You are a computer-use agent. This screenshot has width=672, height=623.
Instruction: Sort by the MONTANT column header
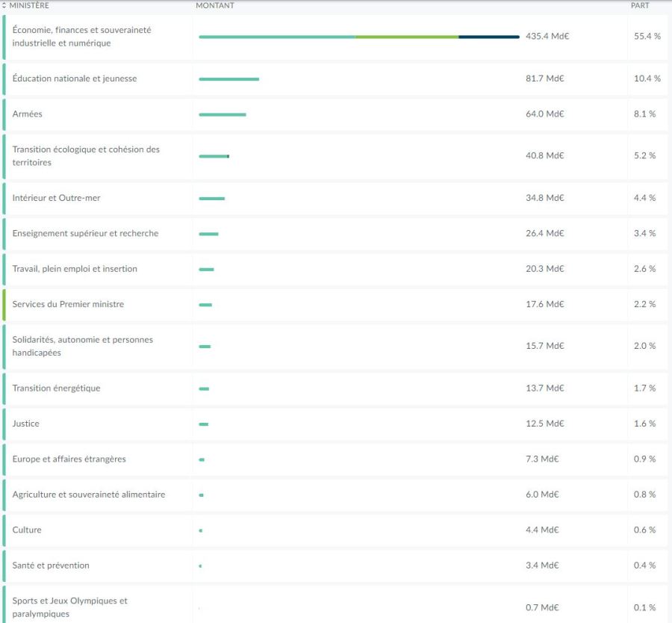point(214,5)
